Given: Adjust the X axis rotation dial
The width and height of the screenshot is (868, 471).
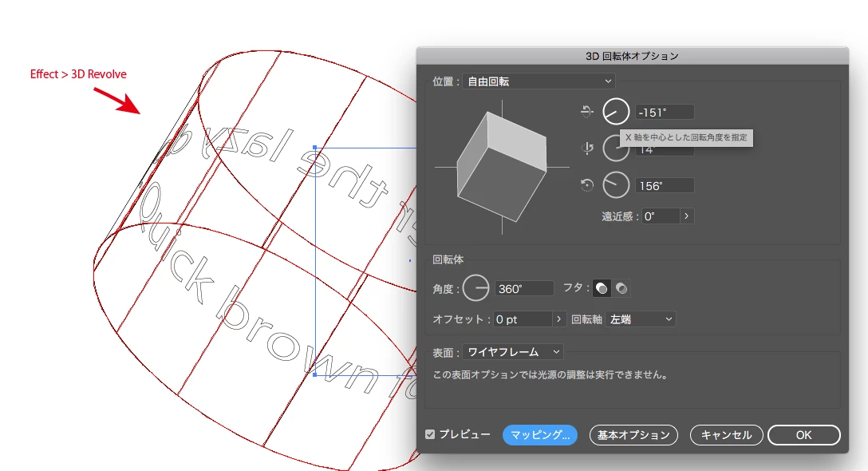Looking at the screenshot, I should 616,112.
